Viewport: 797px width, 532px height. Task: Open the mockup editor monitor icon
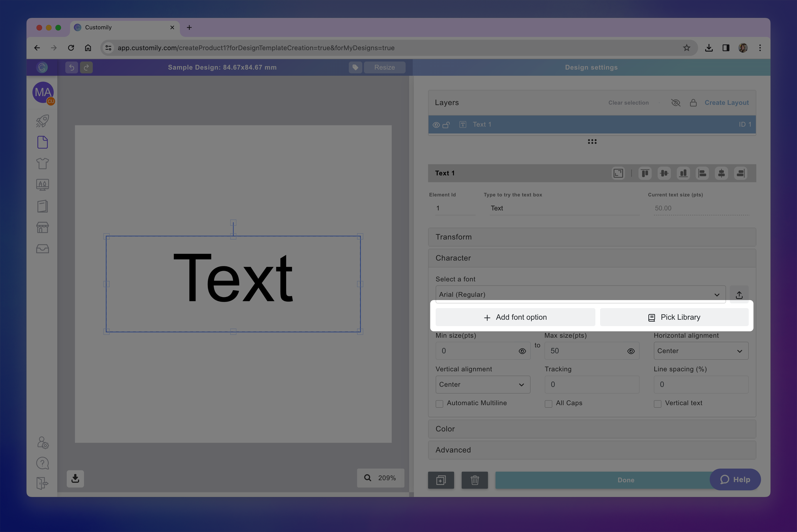(x=42, y=185)
